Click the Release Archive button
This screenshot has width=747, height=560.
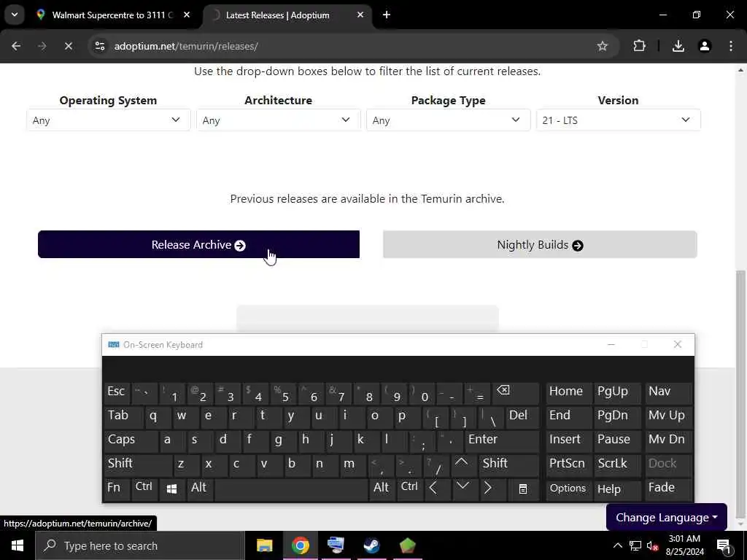point(198,245)
